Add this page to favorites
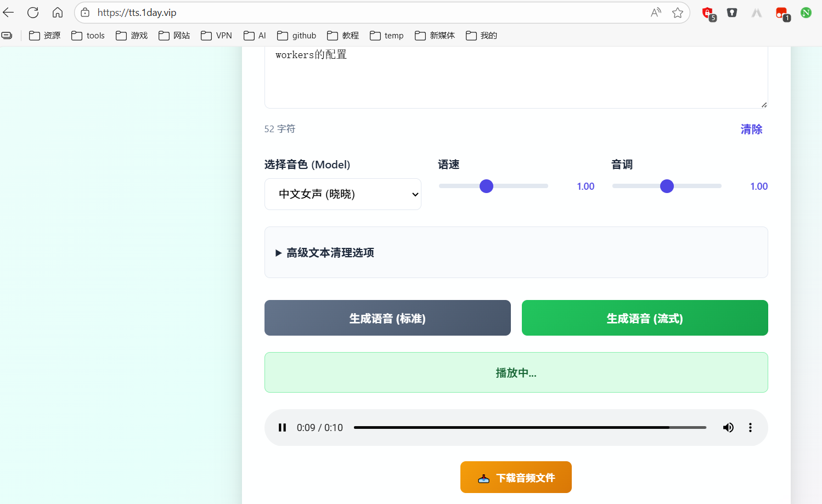 678,13
